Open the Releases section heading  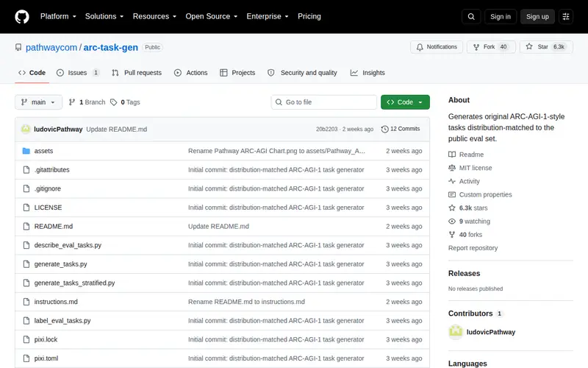click(465, 273)
